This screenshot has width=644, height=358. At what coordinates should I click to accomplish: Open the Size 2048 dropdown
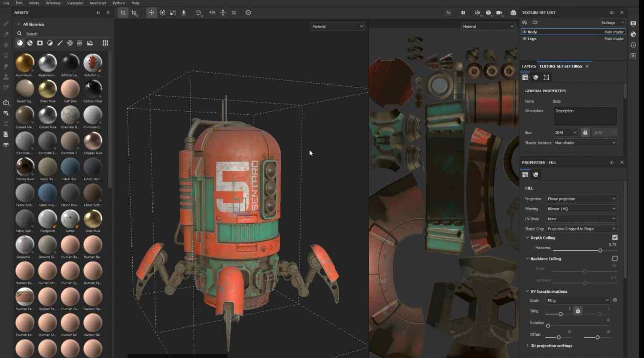point(565,132)
